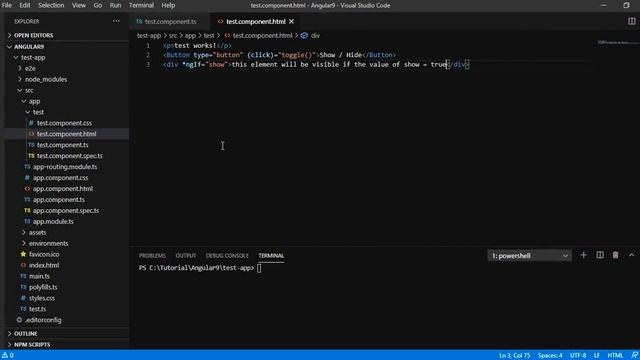Expand the node_modules folder
This screenshot has height=360, width=640.
pyautogui.click(x=46, y=79)
